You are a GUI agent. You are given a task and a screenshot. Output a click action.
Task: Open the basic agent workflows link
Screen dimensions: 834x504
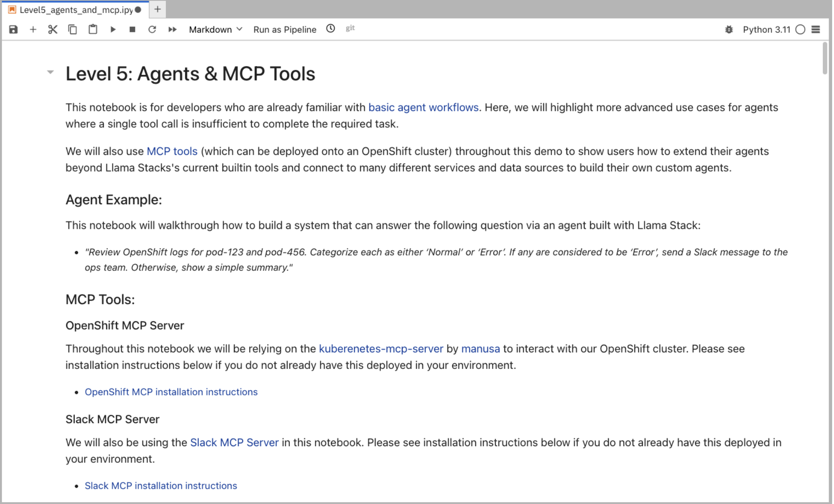click(423, 107)
